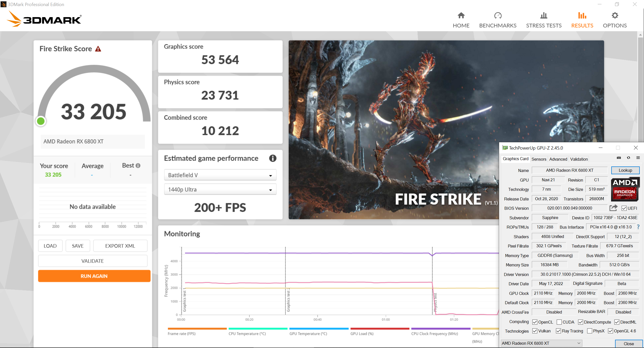Image resolution: width=644 pixels, height=348 pixels.
Task: Click the purple CPU Clock Frequency legend bar
Action: click(440, 329)
